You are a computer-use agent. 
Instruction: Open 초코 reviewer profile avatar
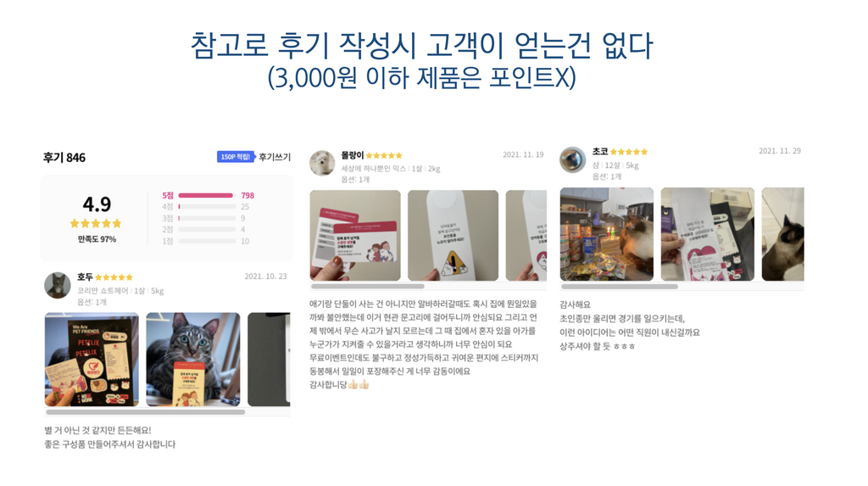[572, 159]
